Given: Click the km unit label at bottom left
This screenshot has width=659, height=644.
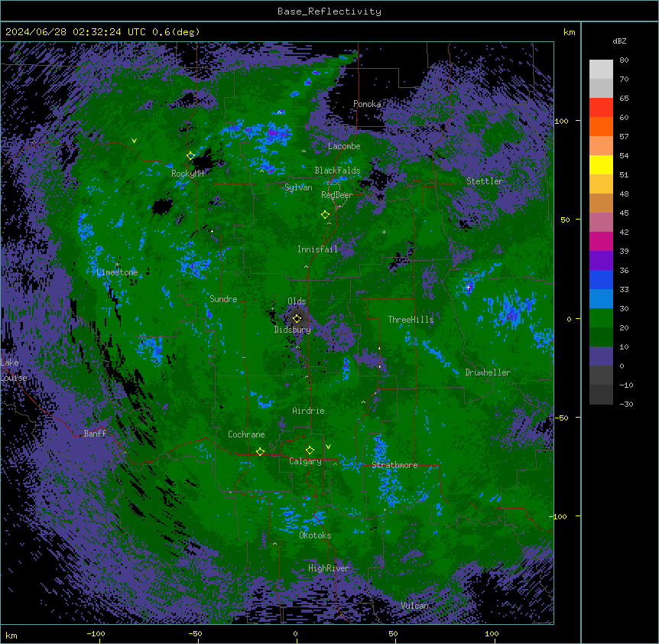Looking at the screenshot, I should [x=11, y=636].
